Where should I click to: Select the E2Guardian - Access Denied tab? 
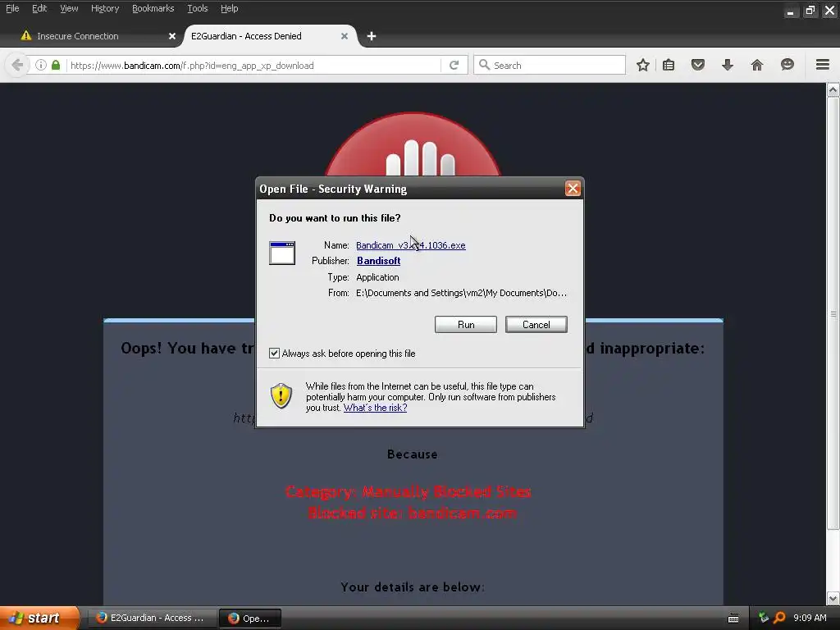coord(268,36)
